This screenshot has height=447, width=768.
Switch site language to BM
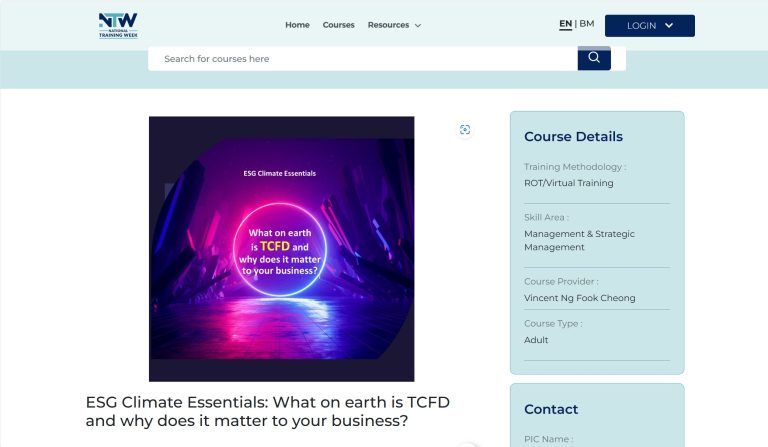(x=587, y=24)
